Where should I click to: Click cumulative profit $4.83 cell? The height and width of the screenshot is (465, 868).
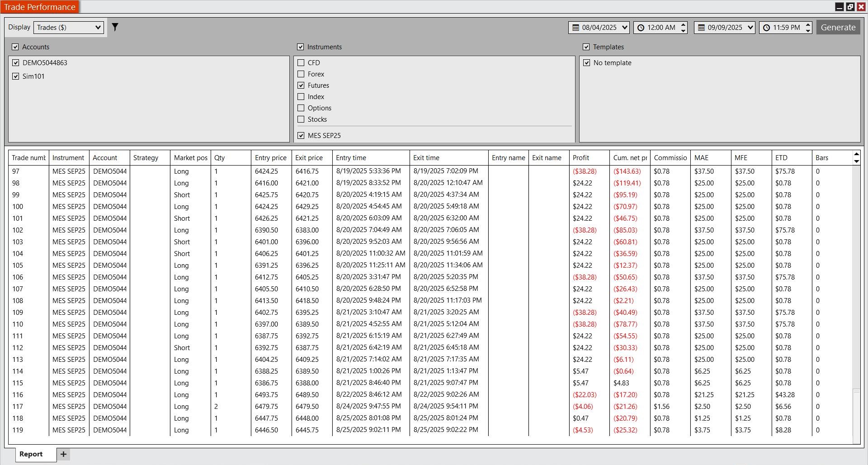pos(630,383)
